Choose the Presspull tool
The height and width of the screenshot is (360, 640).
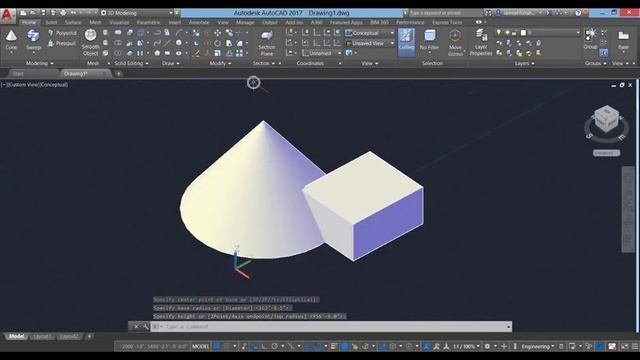pos(62,43)
